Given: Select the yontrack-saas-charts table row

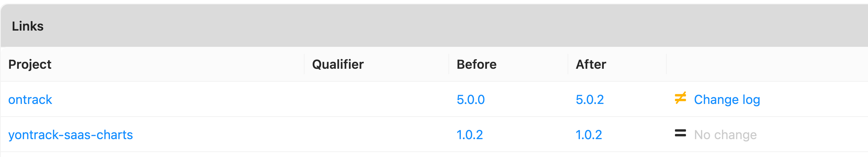Looking at the screenshot, I should click(x=434, y=135).
